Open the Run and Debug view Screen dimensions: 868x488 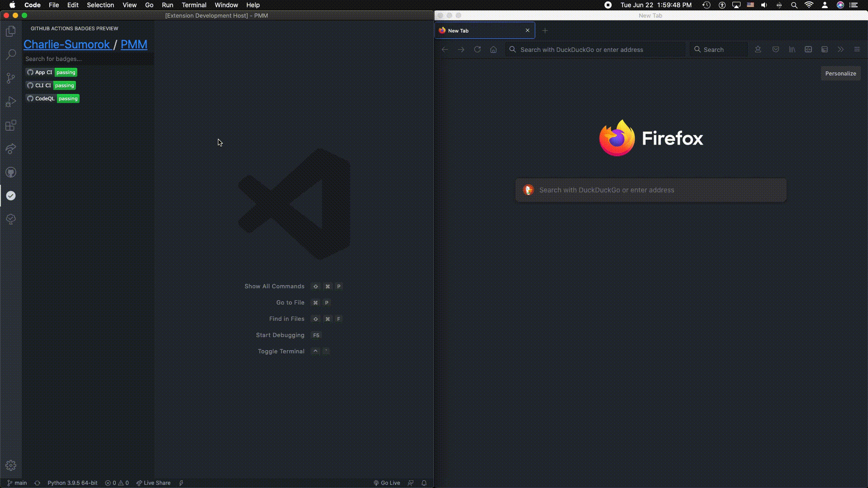[x=11, y=102]
